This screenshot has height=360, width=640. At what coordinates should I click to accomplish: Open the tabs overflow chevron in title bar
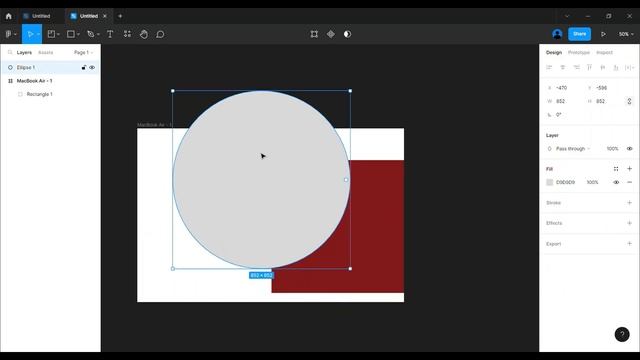click(567, 16)
